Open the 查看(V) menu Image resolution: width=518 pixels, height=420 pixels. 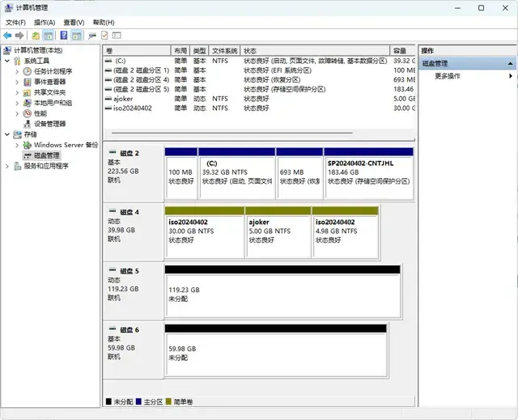pyautogui.click(x=74, y=23)
